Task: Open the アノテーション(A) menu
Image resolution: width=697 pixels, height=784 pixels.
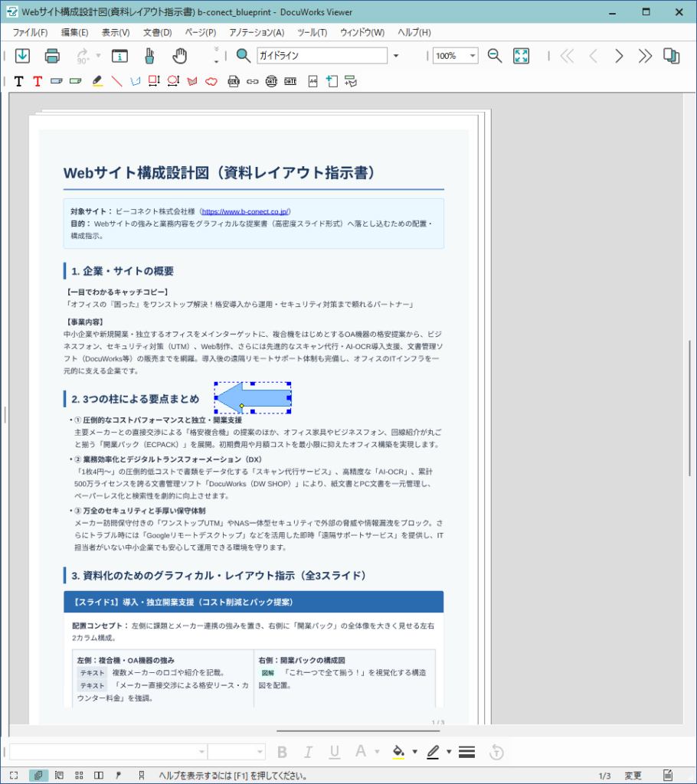Action: [x=257, y=32]
